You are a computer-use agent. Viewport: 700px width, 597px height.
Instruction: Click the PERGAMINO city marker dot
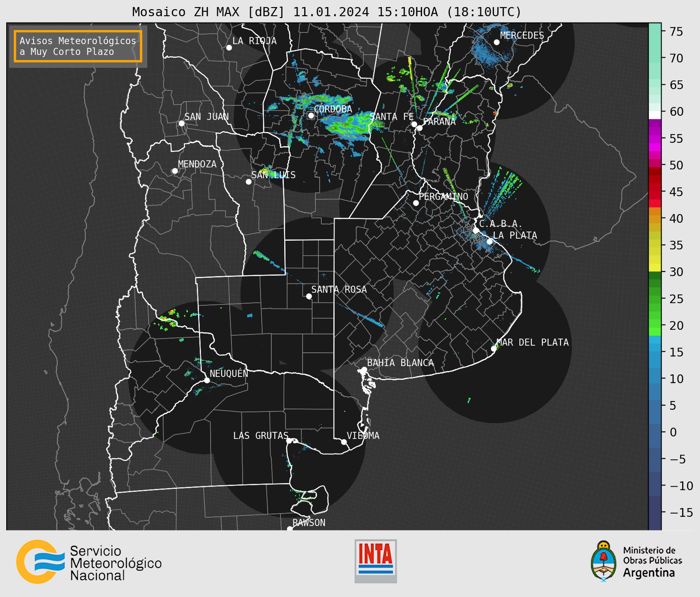point(416,203)
